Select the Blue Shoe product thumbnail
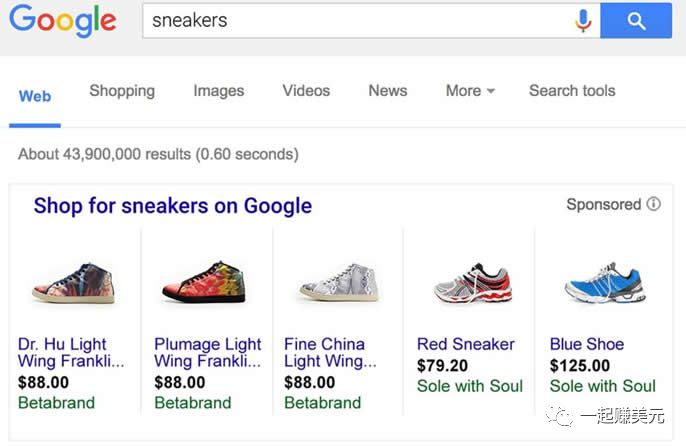The image size is (686, 446). pos(603,283)
